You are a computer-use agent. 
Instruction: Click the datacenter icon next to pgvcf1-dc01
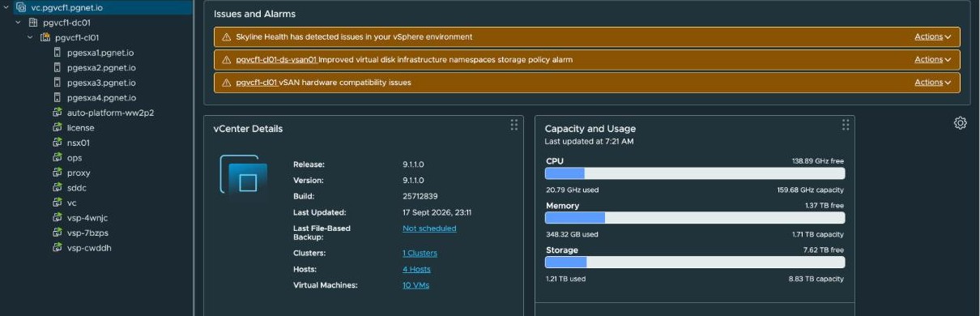32,23
